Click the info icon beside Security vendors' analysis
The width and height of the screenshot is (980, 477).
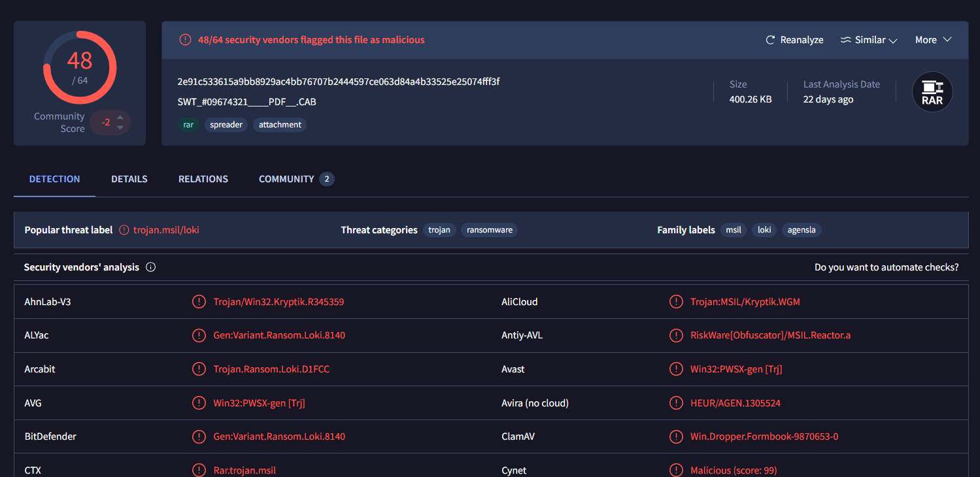[x=151, y=267]
